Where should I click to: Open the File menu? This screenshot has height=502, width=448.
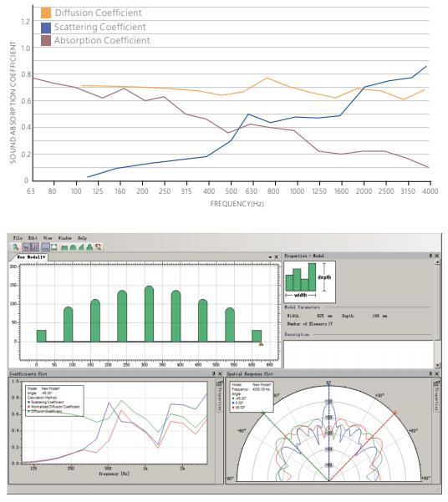pyautogui.click(x=18, y=238)
